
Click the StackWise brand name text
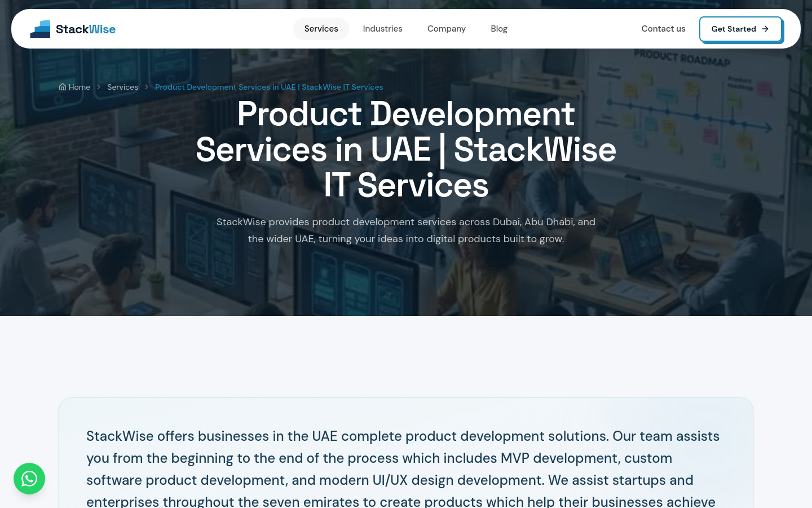[x=86, y=29]
